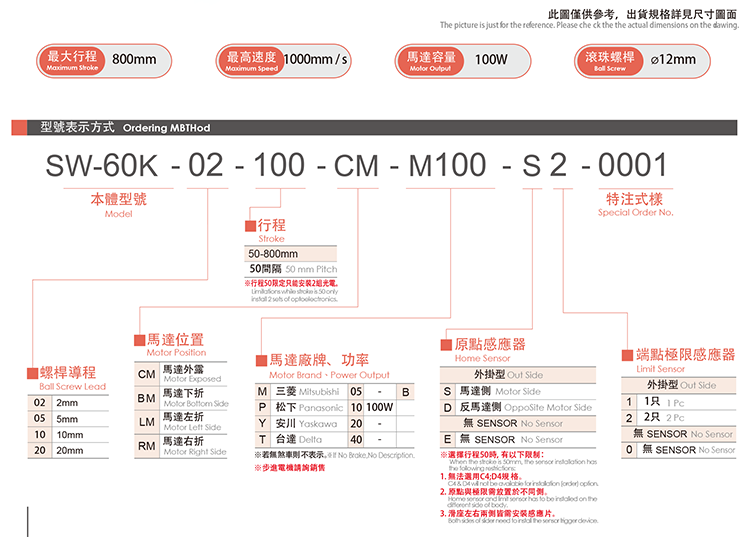
Task: Choose the Opposite Motor Side home sensor
Action: 518,407
